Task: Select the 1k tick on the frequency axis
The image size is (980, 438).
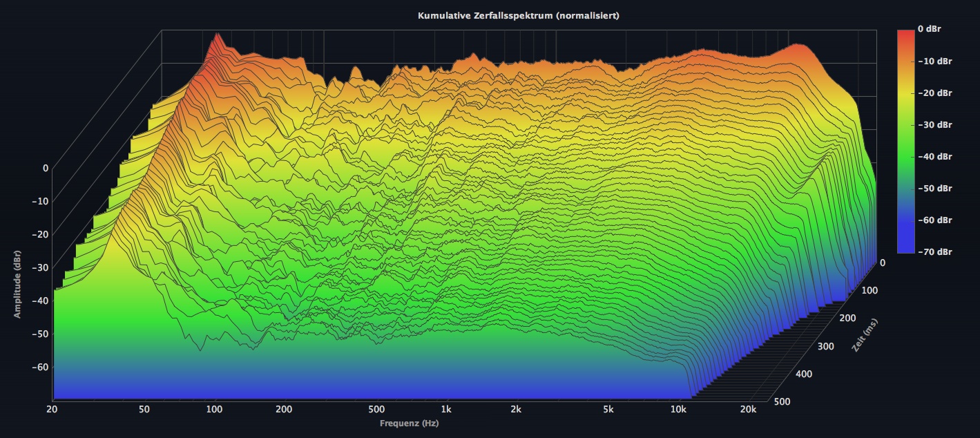Action: [446, 409]
